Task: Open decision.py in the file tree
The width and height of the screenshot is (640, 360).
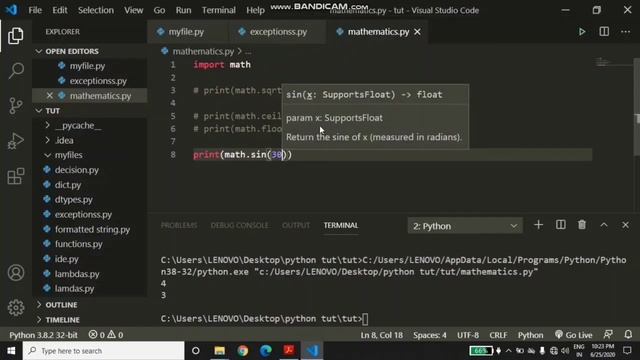Action: (76, 170)
